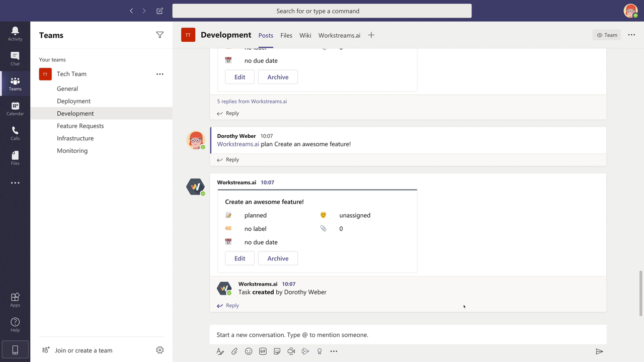Open channel more options ellipsis

tap(632, 35)
